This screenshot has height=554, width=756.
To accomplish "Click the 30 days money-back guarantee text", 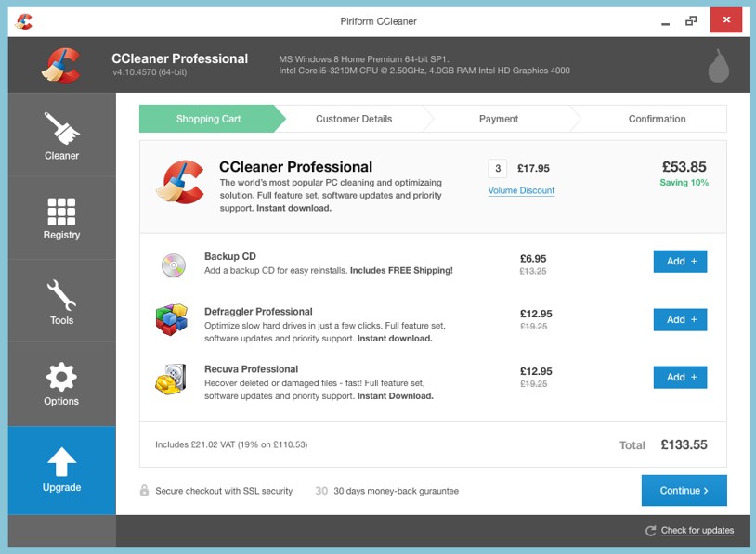I will [x=396, y=491].
